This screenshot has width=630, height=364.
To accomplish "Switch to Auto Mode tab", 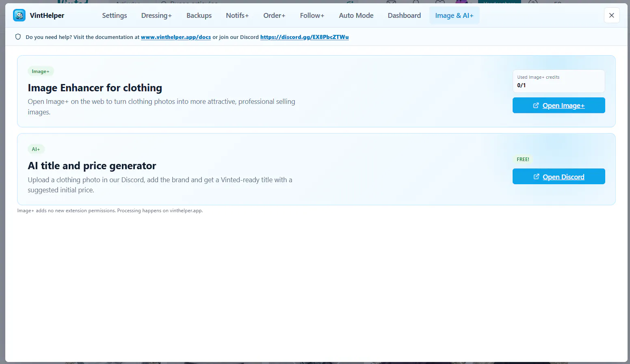I will (x=356, y=15).
